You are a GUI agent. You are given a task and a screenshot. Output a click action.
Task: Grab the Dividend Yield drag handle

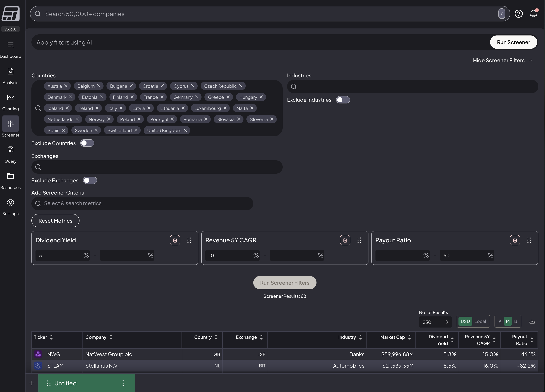pos(189,240)
